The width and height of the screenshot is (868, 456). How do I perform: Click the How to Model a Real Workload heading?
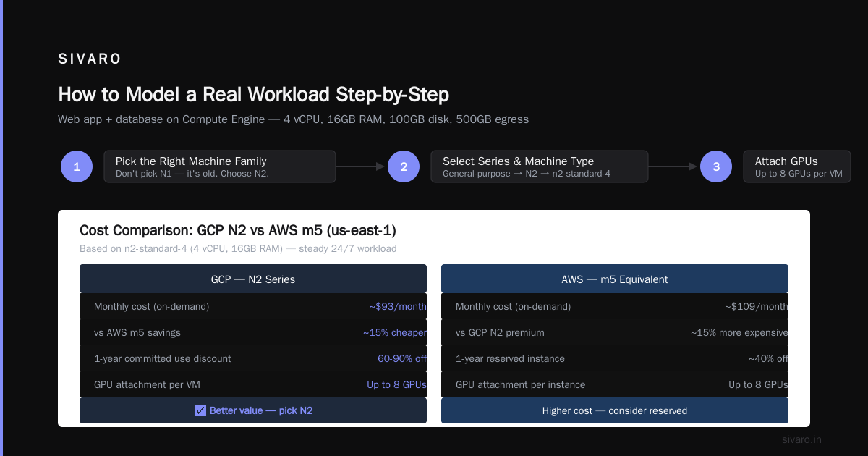click(253, 95)
